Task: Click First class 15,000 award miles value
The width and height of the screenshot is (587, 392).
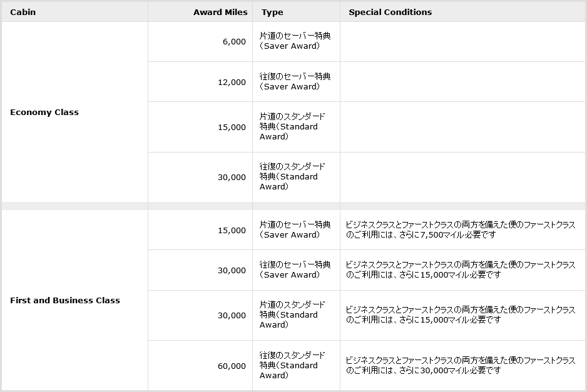Action: click(232, 231)
